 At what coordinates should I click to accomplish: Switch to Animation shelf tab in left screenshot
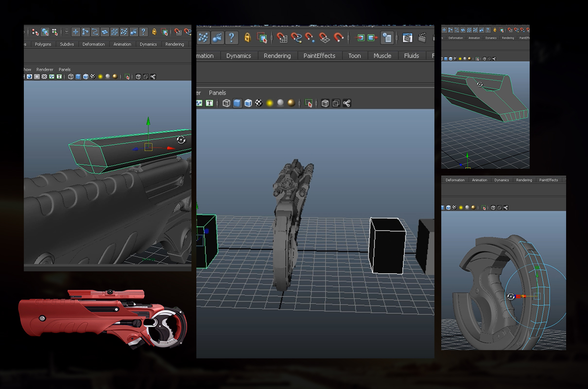coord(122,44)
